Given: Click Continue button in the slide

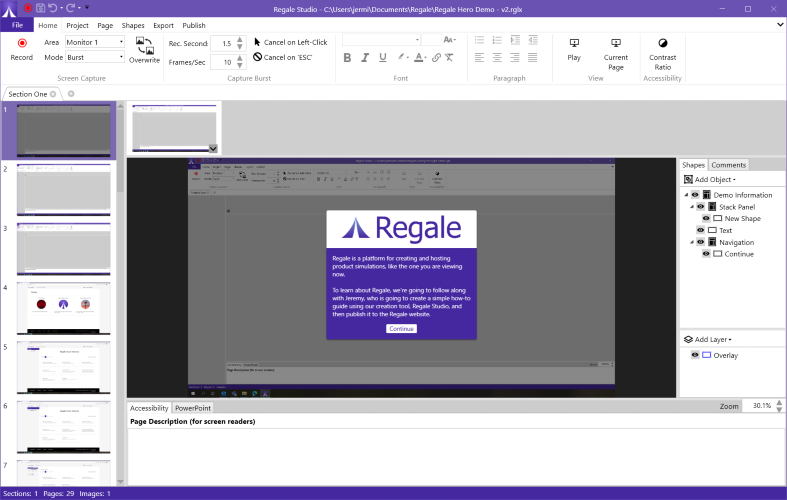Looking at the screenshot, I should pyautogui.click(x=402, y=329).
